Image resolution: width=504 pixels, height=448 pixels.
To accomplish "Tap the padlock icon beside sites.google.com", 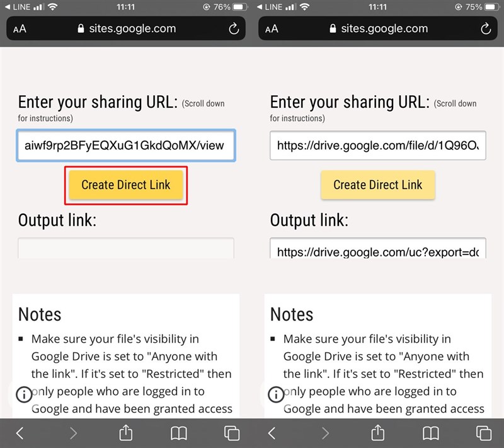I will pos(80,28).
